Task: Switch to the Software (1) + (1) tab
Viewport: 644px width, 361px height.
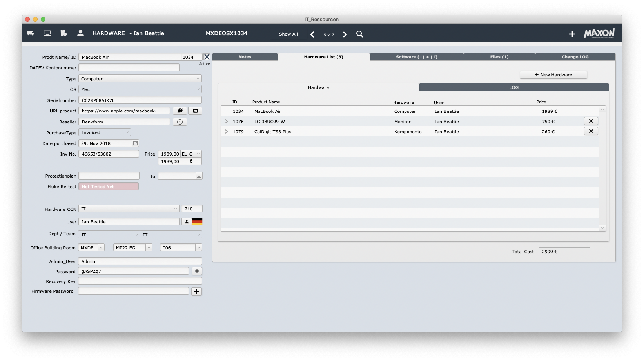Action: tap(417, 57)
